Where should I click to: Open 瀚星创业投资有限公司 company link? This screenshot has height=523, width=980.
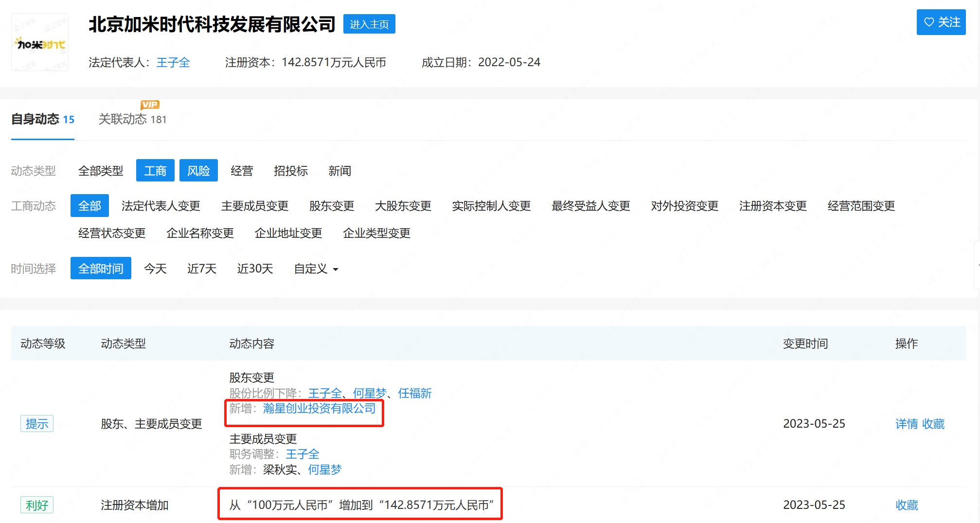(319, 408)
